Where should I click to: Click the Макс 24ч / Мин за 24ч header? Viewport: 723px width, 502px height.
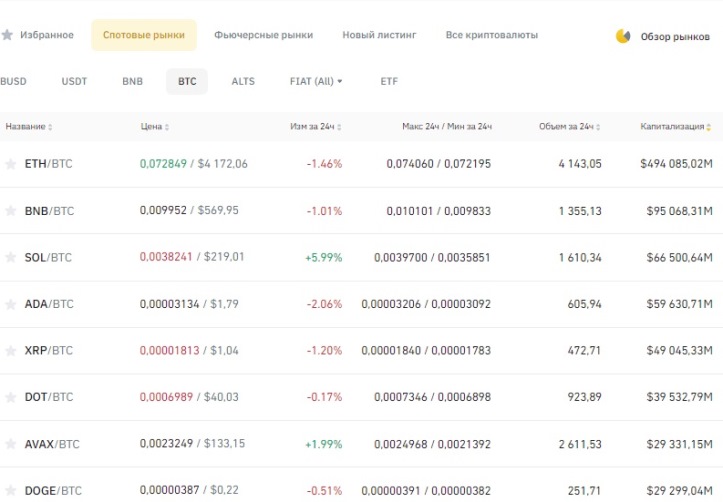click(447, 126)
